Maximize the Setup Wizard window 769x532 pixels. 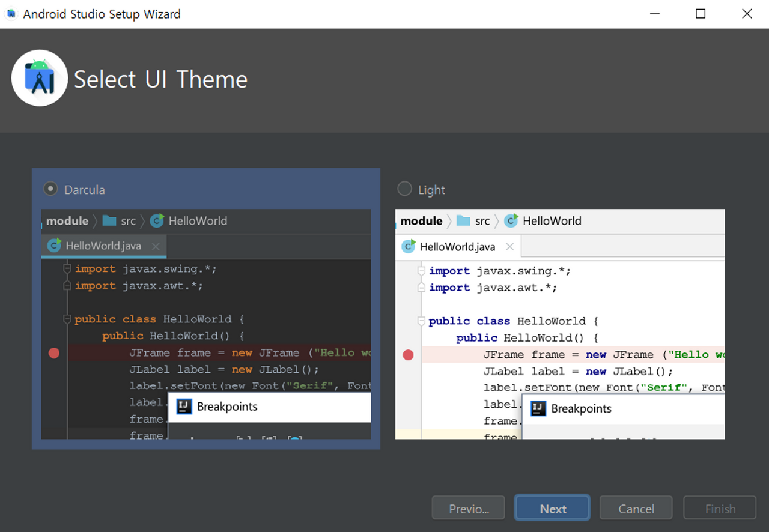click(701, 14)
